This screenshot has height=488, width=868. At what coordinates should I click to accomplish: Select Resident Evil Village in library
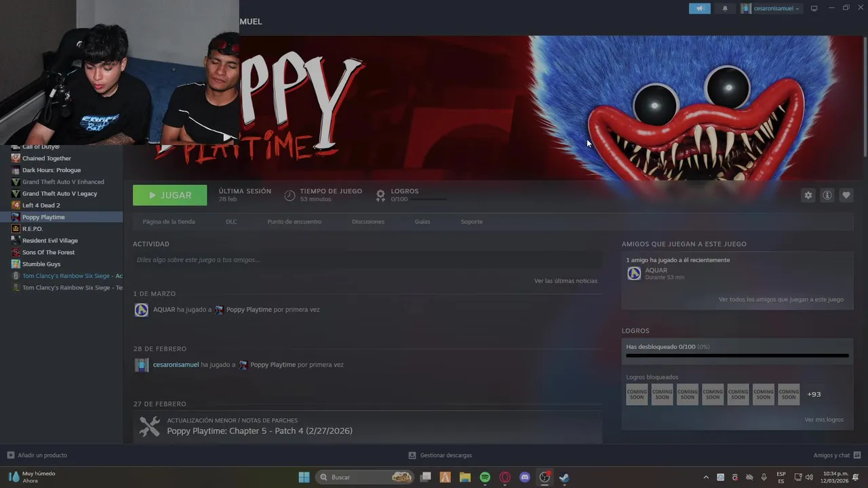(50, 241)
